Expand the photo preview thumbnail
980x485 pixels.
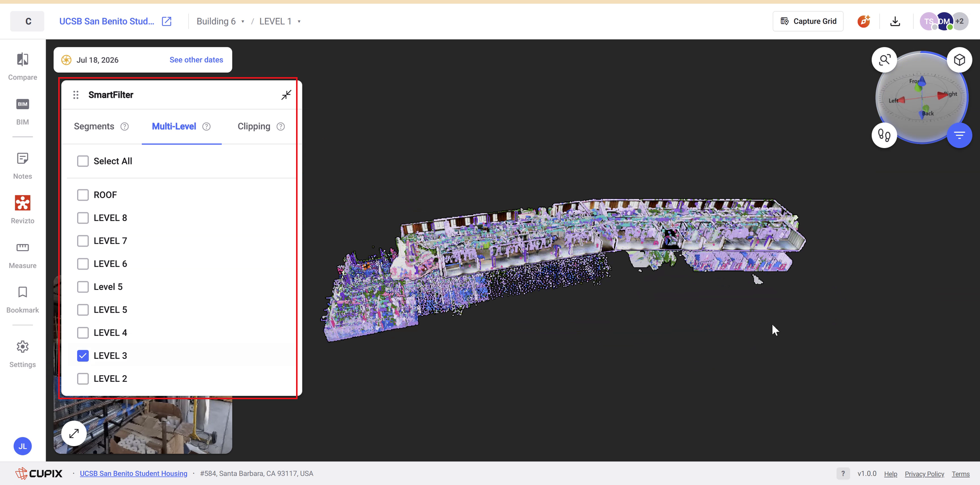pyautogui.click(x=74, y=433)
